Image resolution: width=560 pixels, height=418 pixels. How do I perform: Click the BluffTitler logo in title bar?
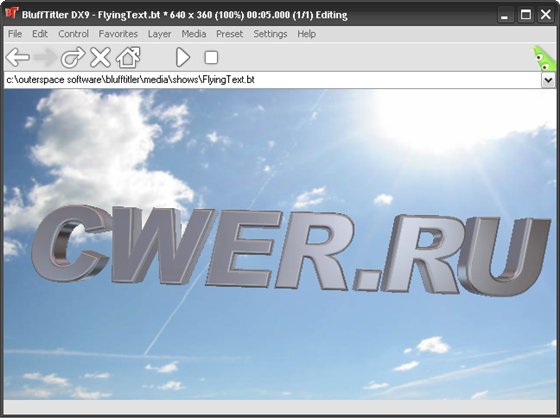click(x=11, y=14)
